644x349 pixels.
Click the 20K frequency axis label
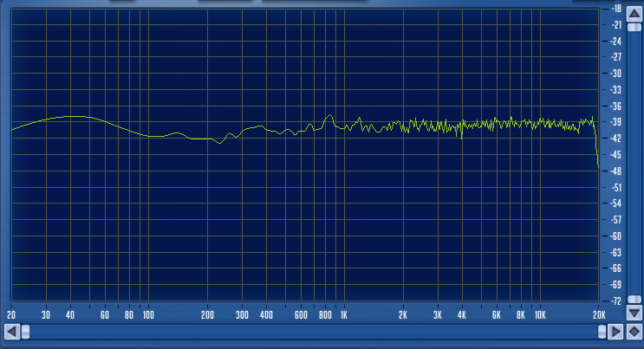tap(599, 315)
